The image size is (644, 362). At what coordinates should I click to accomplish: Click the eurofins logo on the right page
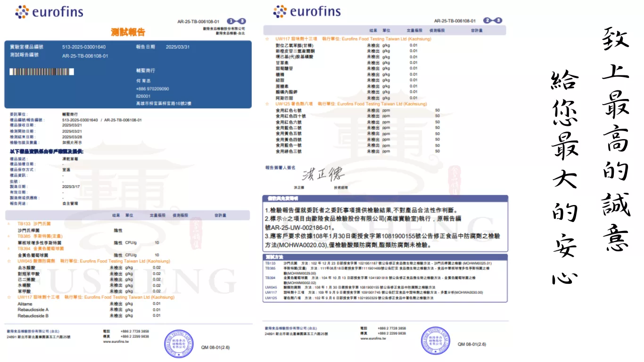tap(306, 11)
